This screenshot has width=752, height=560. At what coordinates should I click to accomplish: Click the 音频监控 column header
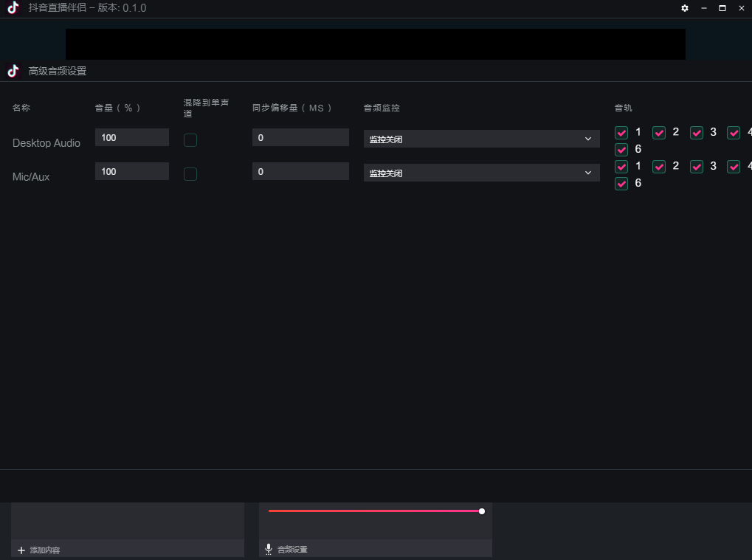tap(382, 108)
